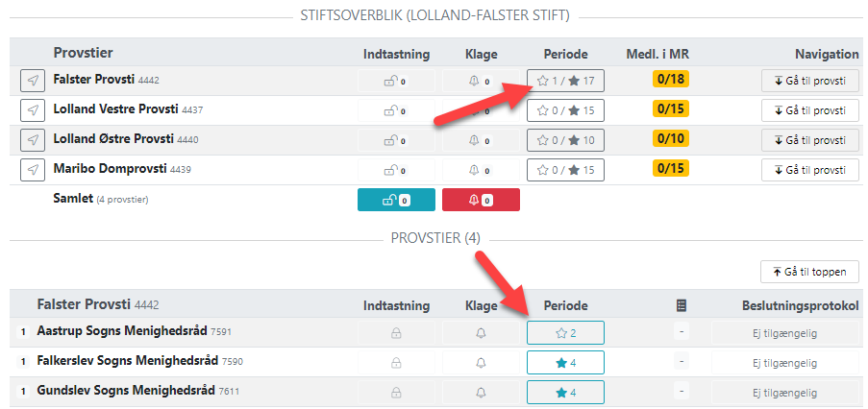Screen dimensions: 868x409
Task: Click the 0/18 members badge for Falster Provsti
Action: point(670,79)
